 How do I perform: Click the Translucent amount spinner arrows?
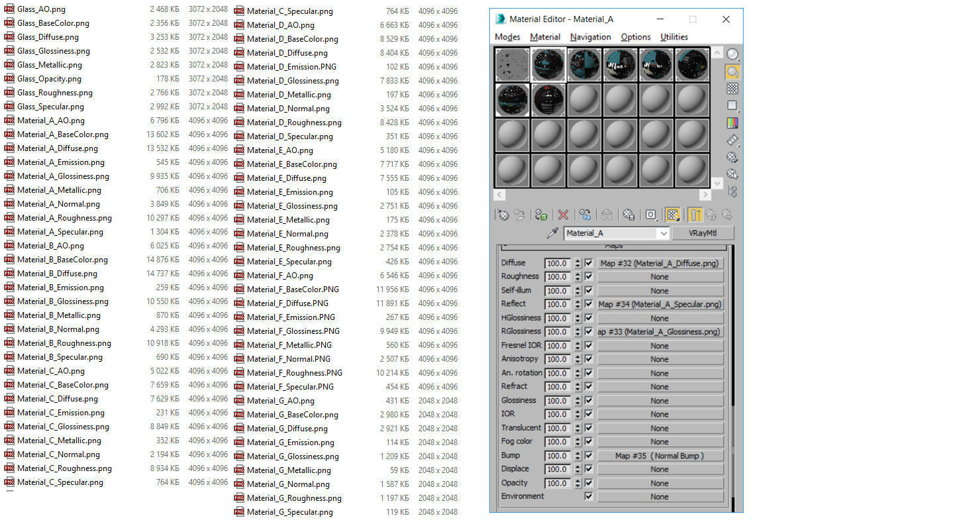pyautogui.click(x=577, y=428)
